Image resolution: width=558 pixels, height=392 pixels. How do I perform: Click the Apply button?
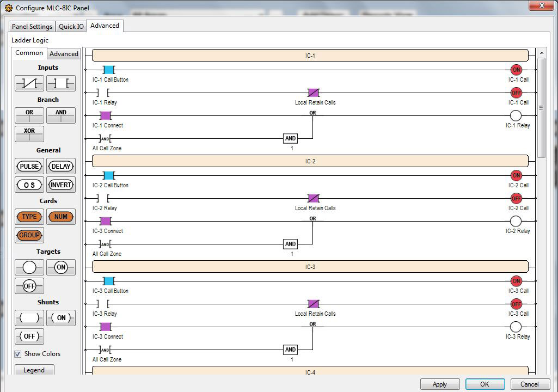[440, 384]
